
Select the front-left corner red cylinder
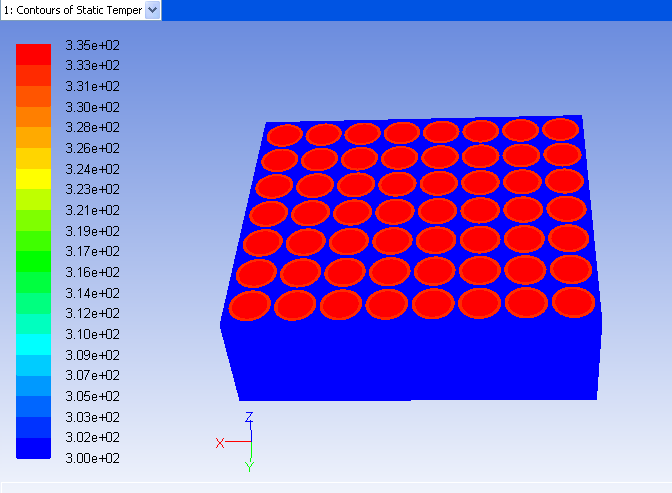[x=250, y=305]
